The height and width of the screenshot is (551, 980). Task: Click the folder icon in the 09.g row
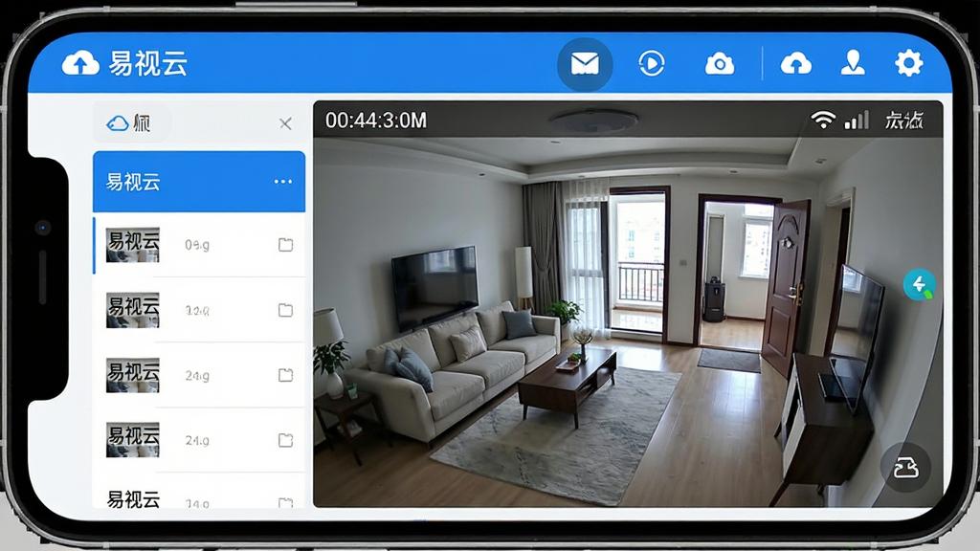[x=285, y=244]
